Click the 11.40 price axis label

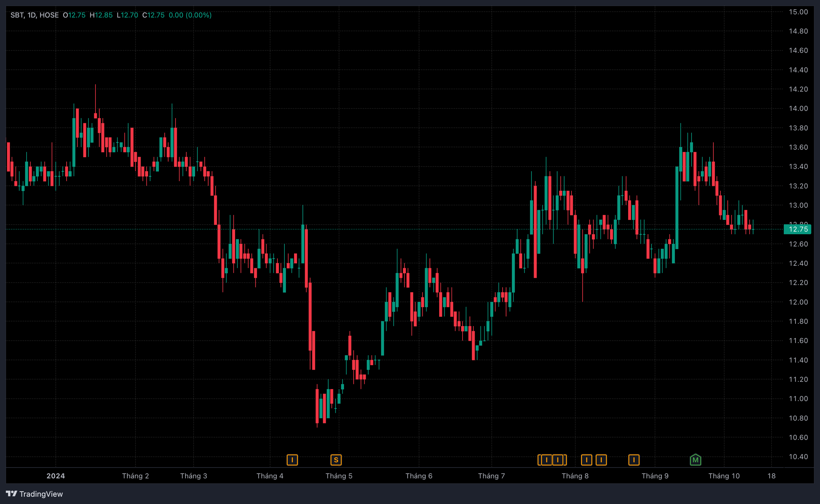click(798, 360)
